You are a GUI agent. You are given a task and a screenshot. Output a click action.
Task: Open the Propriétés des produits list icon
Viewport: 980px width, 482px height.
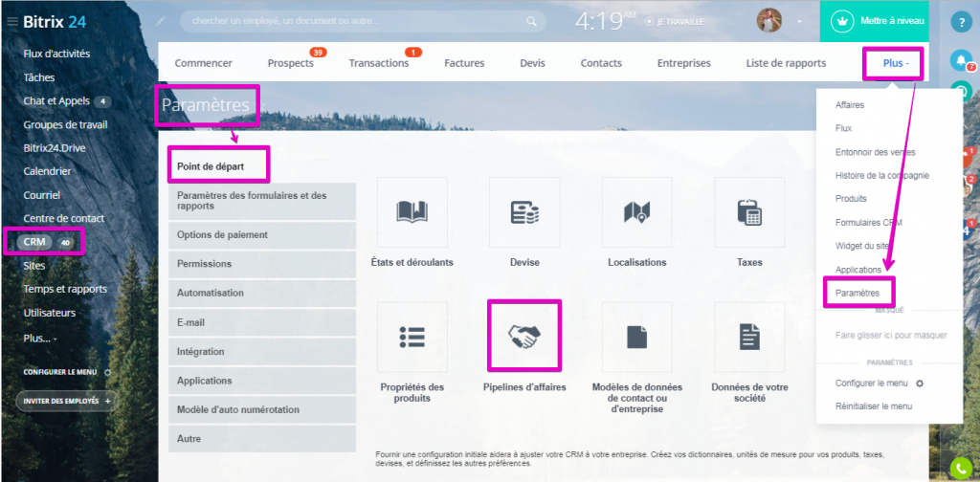tap(412, 338)
